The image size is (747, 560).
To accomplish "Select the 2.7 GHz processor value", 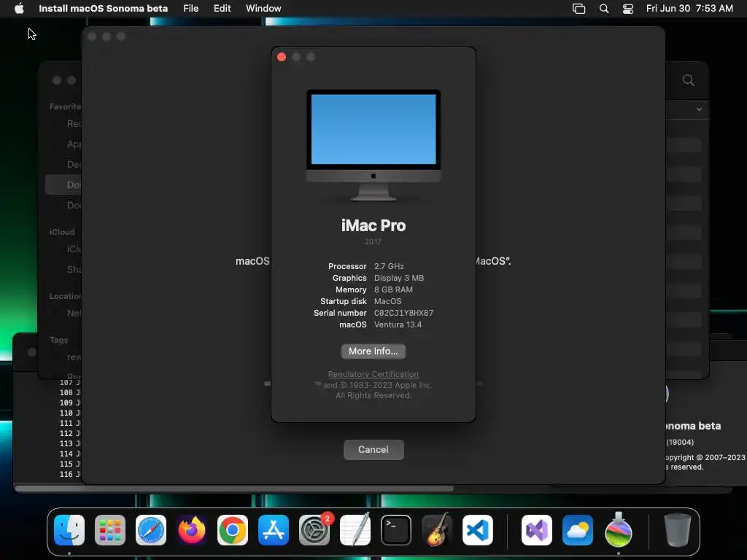I will pyautogui.click(x=389, y=266).
